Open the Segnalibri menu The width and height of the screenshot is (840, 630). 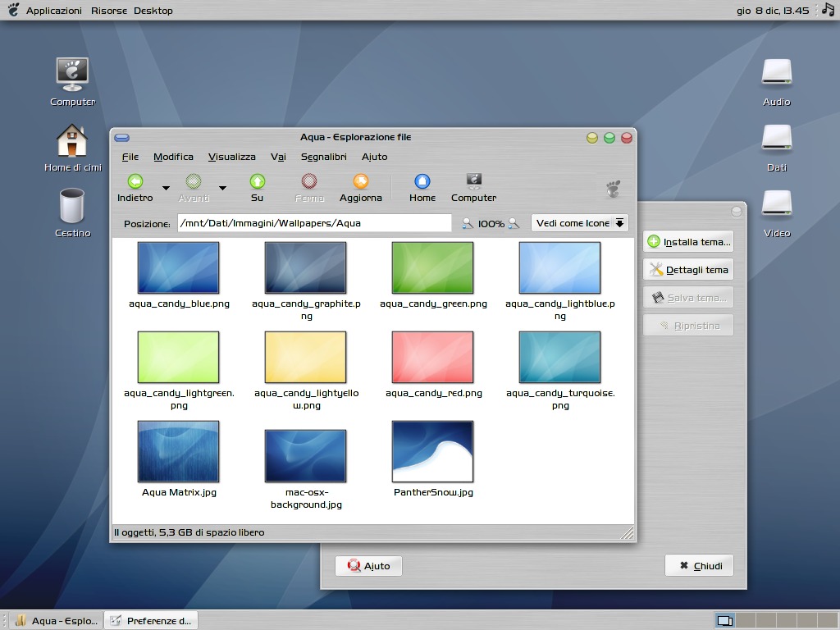point(323,157)
